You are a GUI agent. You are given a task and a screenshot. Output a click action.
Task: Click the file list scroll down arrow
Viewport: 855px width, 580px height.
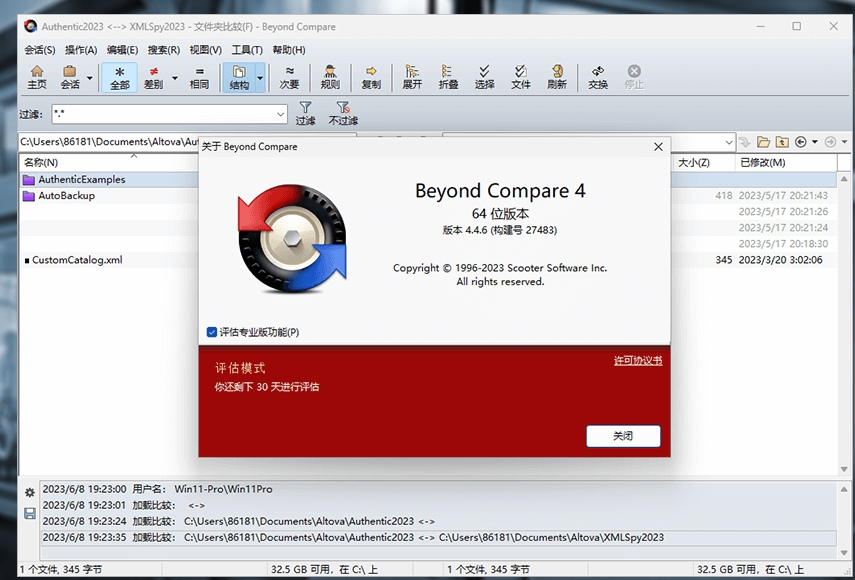[844, 469]
